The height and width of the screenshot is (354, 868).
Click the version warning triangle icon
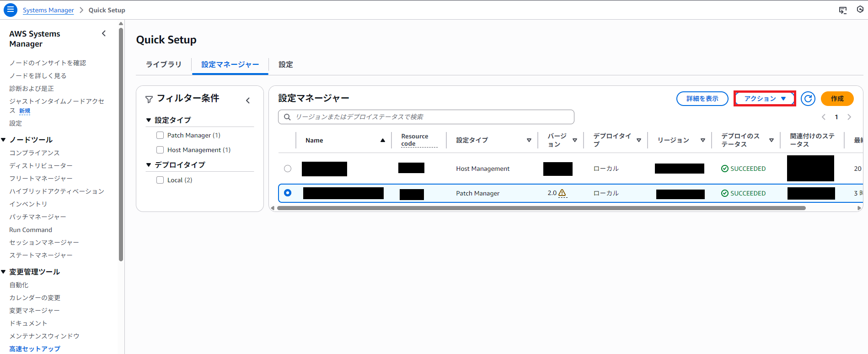tap(563, 193)
